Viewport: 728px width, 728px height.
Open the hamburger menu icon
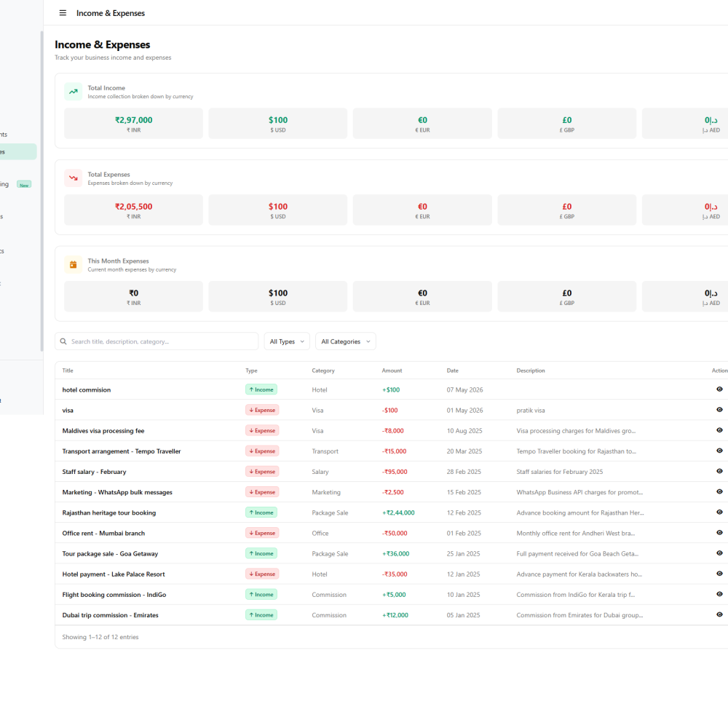(x=63, y=13)
